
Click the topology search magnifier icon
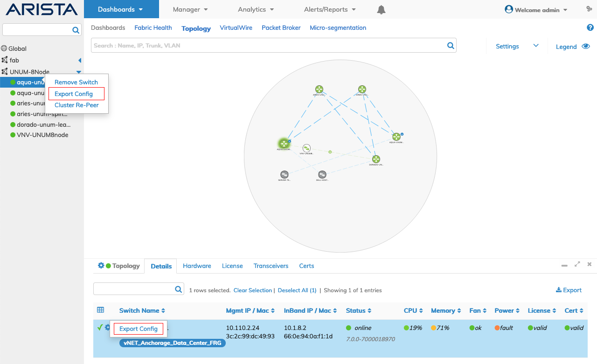click(451, 45)
